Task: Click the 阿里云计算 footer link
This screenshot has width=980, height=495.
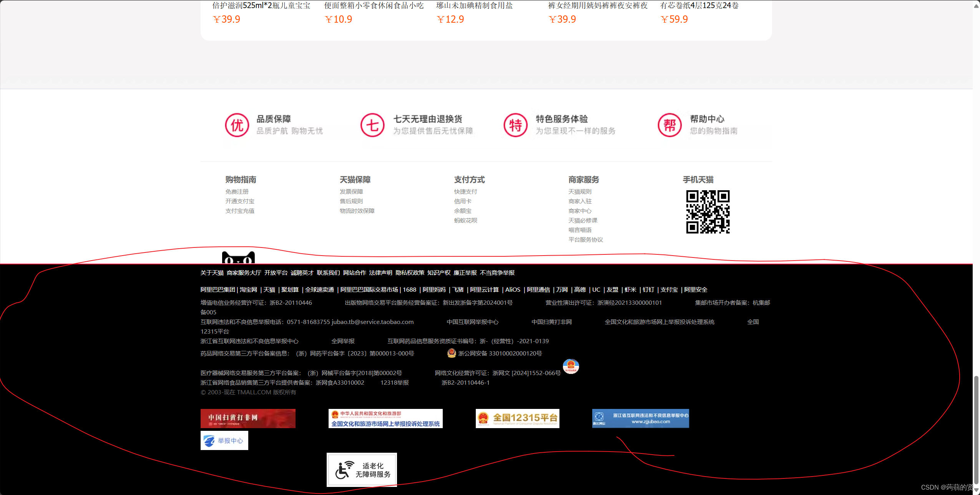Action: (x=484, y=289)
